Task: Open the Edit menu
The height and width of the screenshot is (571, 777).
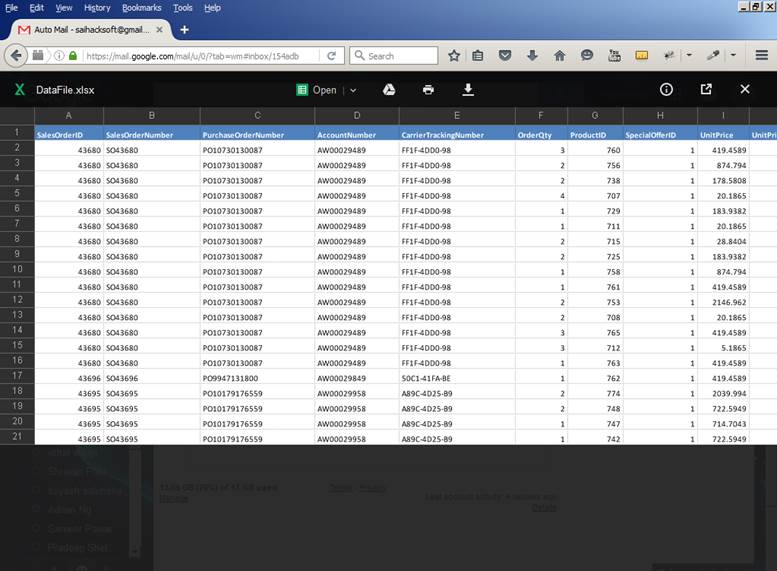Action: (x=36, y=7)
